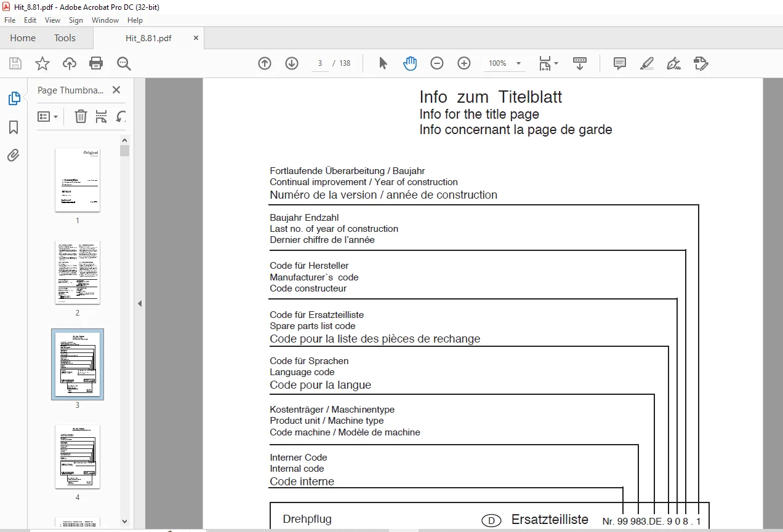Select the highlighter pen tool
The height and width of the screenshot is (532, 783).
(x=647, y=63)
